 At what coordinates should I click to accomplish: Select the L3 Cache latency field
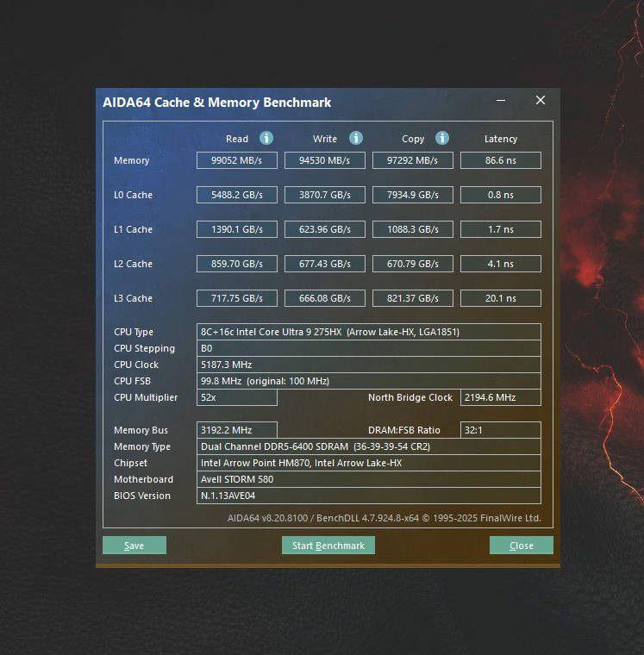point(501,298)
